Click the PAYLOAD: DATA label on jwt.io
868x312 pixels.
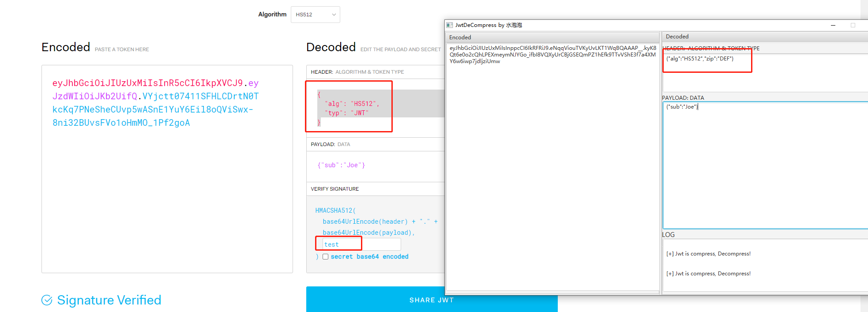[331, 144]
